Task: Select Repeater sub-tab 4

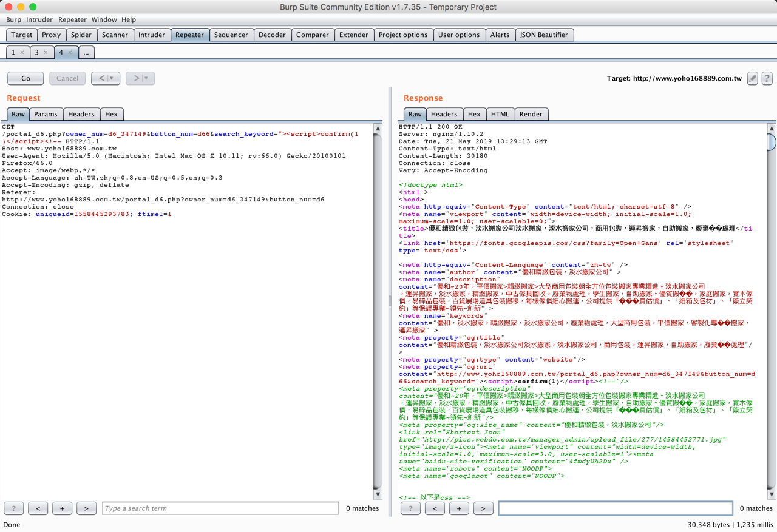Action: tap(61, 53)
